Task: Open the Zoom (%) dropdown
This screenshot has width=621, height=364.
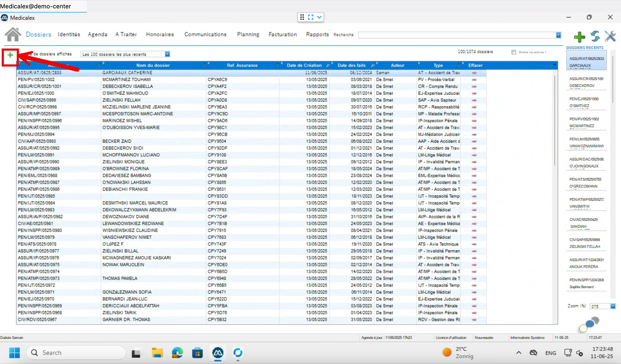Action: 613,306
